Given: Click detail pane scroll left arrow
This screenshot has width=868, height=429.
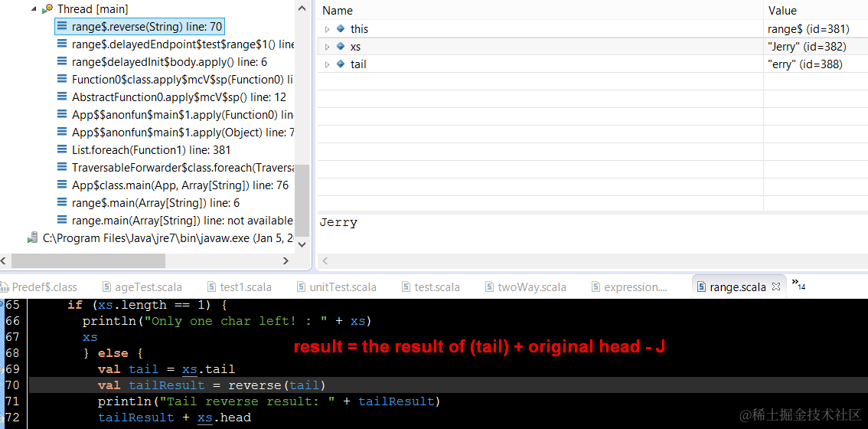Looking at the screenshot, I should point(325,260).
